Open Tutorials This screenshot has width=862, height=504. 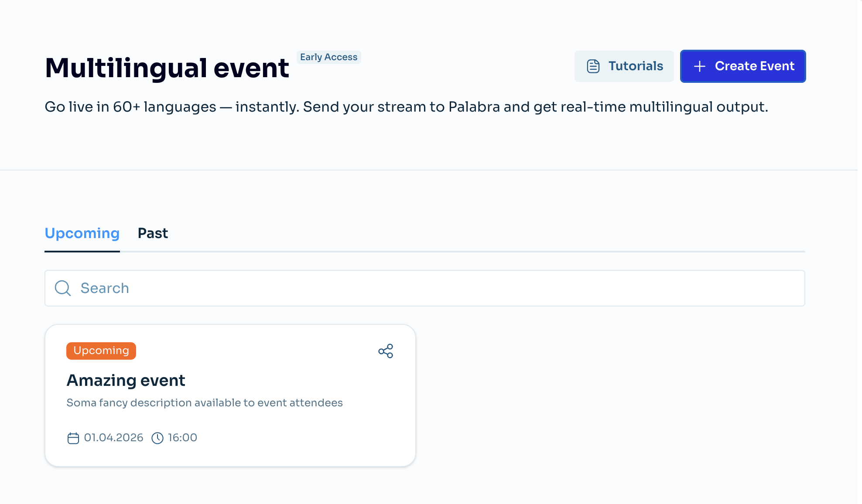624,66
